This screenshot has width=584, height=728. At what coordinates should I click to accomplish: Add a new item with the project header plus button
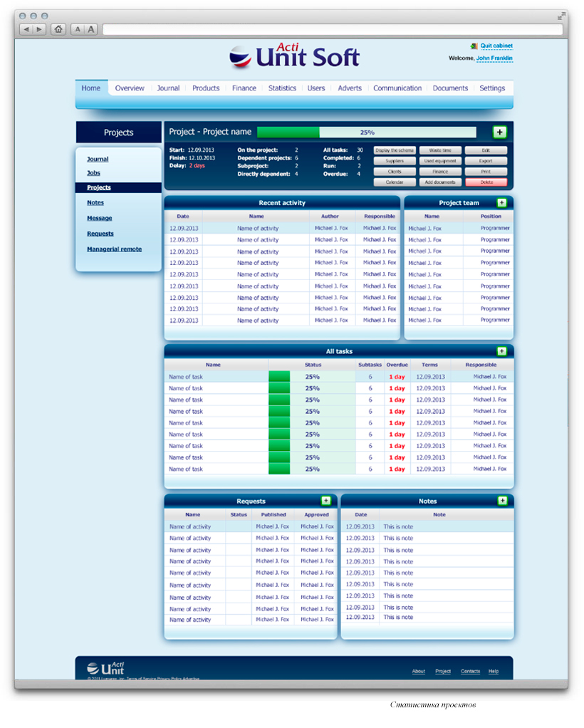[499, 132]
